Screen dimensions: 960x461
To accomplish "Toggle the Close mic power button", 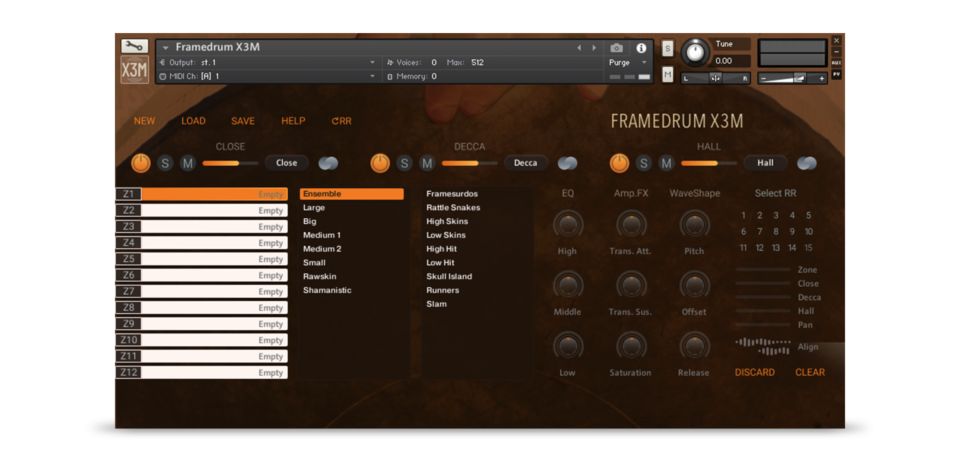I will 140,163.
